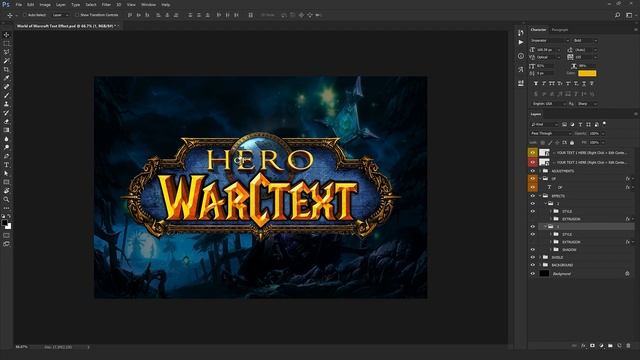Hide the SHIELD group
This screenshot has height=360, width=640.
point(533,257)
